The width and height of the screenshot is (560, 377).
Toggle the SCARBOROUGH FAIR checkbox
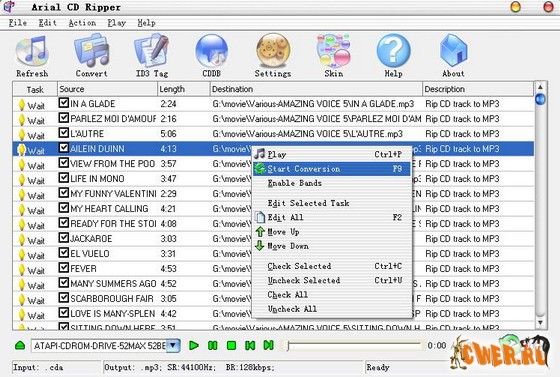[64, 298]
